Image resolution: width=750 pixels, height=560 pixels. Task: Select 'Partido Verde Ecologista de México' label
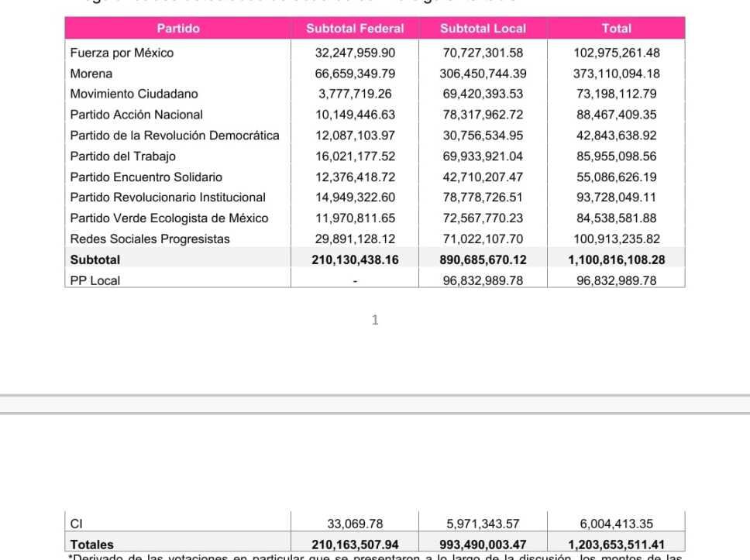(x=170, y=218)
